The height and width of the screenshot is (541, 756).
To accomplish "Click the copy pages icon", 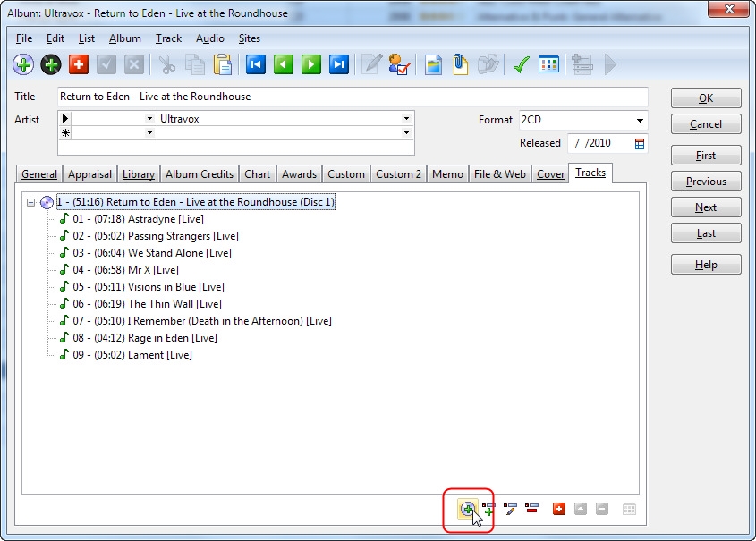I will pyautogui.click(x=195, y=64).
